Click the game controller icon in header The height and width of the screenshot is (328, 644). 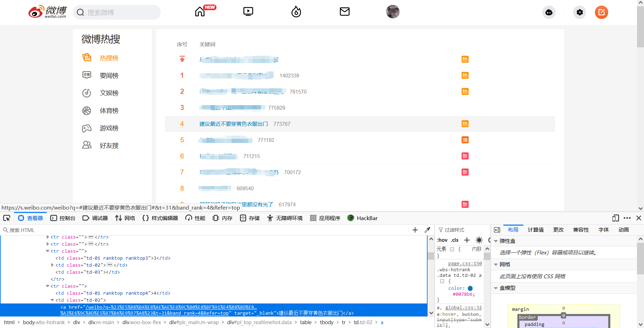coord(549,12)
